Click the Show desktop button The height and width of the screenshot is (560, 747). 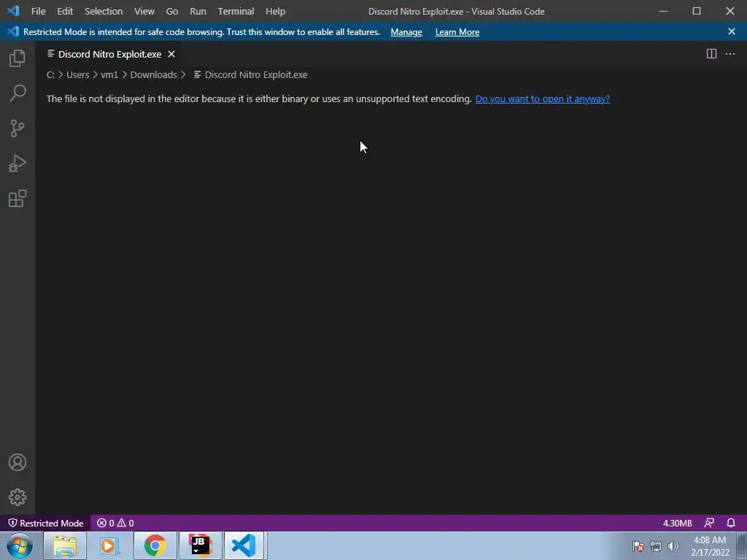click(x=742, y=546)
